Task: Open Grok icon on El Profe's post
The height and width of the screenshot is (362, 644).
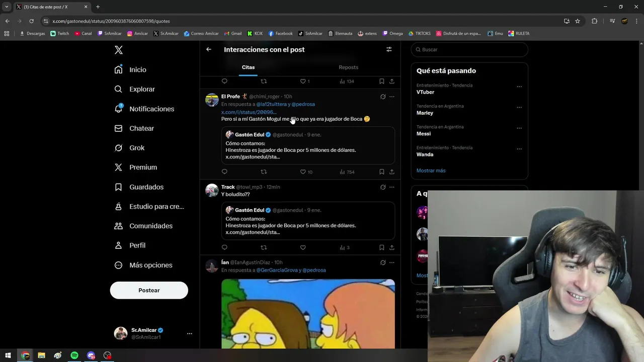Action: 383,97
